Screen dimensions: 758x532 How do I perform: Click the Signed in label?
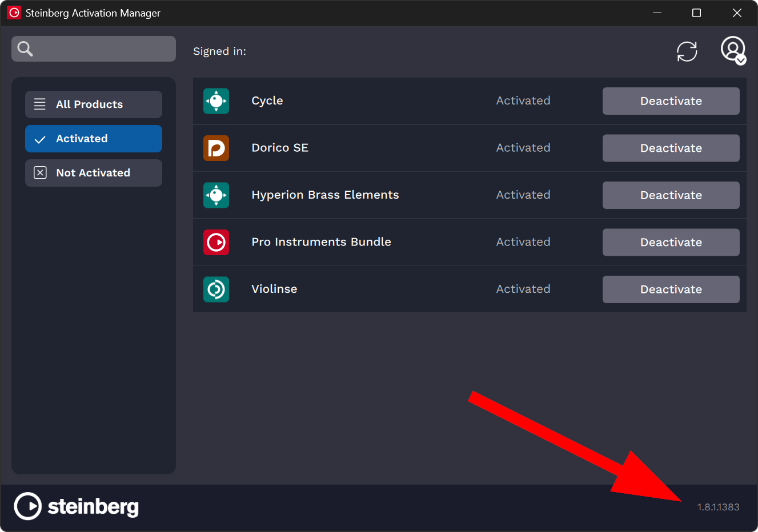click(x=220, y=51)
